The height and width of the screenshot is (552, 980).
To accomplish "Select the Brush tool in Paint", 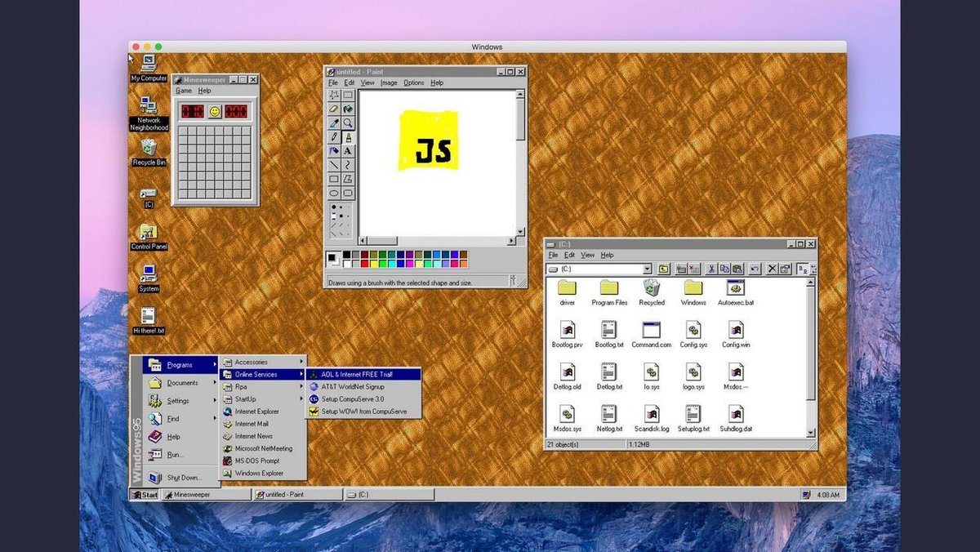I will pos(348,136).
